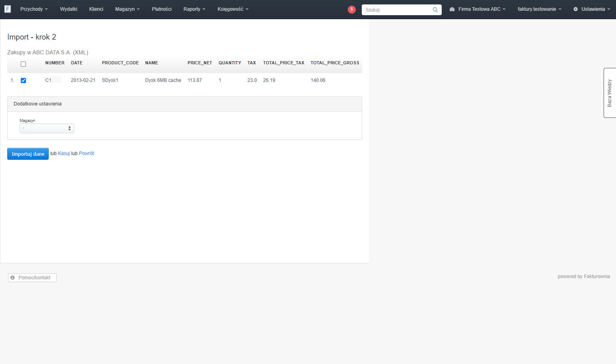The width and height of the screenshot is (616, 364).
Task: Uncheck the checkbox for row C1
Action: [23, 80]
